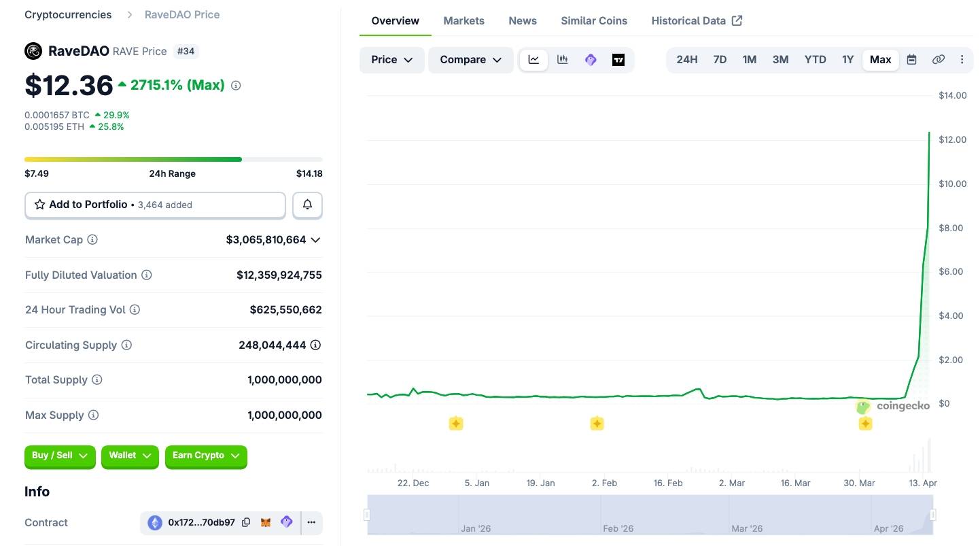Open the Price dropdown
This screenshot has width=980, height=546.
tap(391, 60)
